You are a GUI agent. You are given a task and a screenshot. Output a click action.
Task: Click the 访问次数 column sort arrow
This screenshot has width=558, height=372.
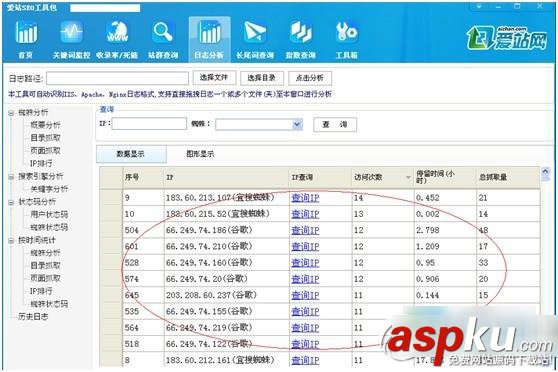click(x=408, y=177)
